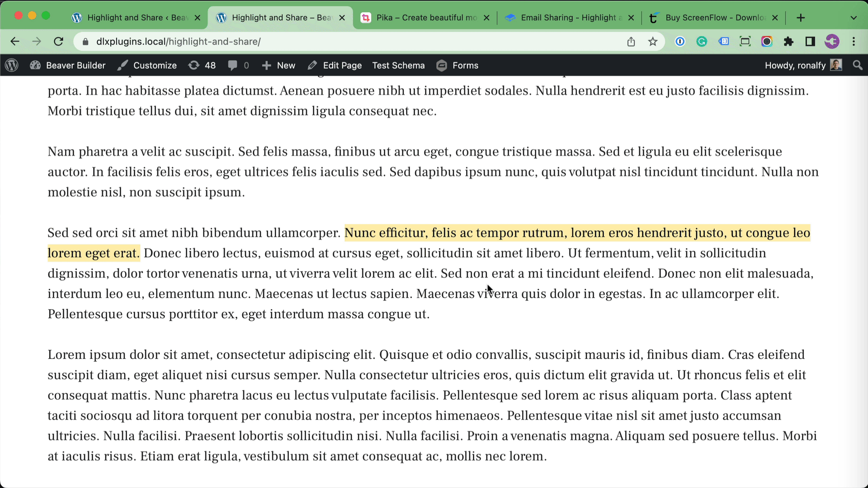Open the Extensions puzzle menu

pos(788,42)
